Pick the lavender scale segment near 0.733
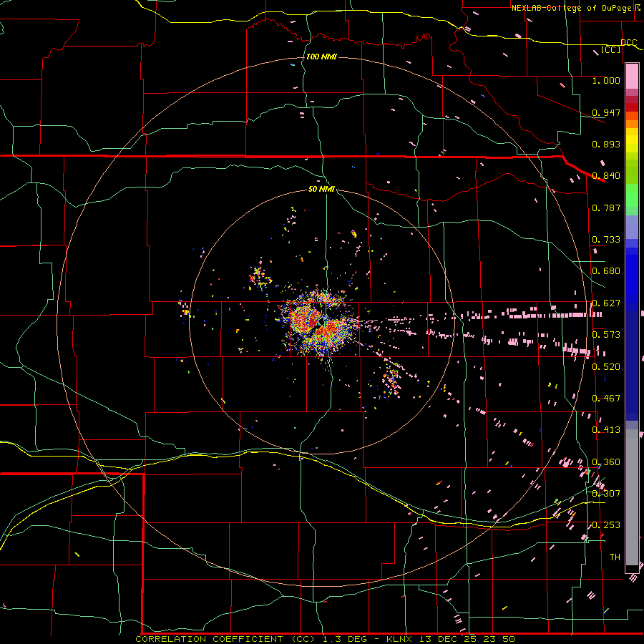The image size is (644, 644). click(632, 227)
